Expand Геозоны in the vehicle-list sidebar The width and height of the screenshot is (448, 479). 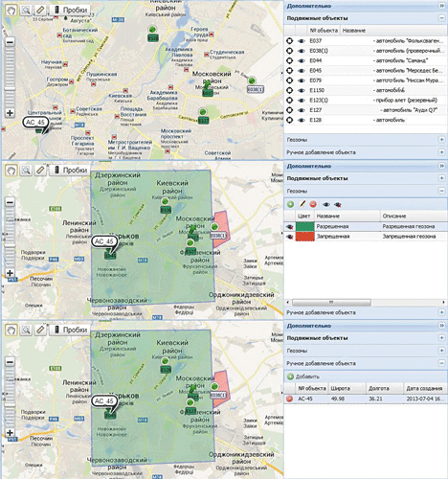click(442, 140)
